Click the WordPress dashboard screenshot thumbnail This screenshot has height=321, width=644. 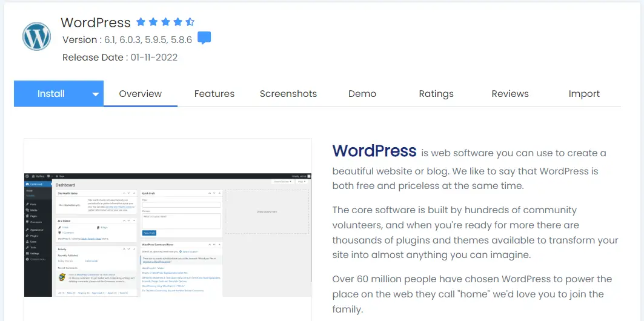point(168,235)
